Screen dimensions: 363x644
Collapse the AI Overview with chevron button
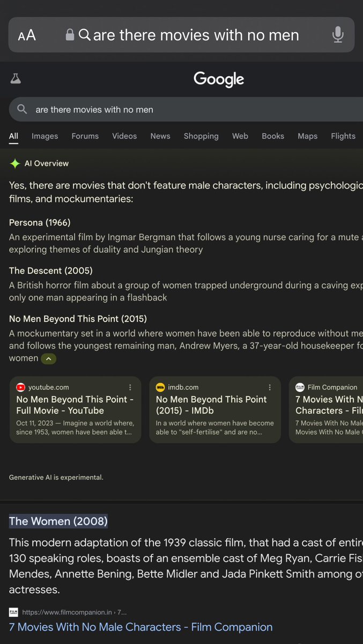point(49,358)
